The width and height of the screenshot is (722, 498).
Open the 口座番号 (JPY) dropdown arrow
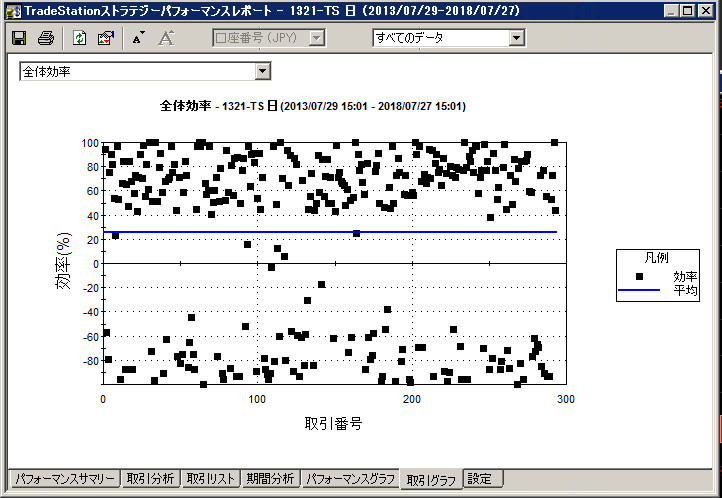(x=316, y=38)
